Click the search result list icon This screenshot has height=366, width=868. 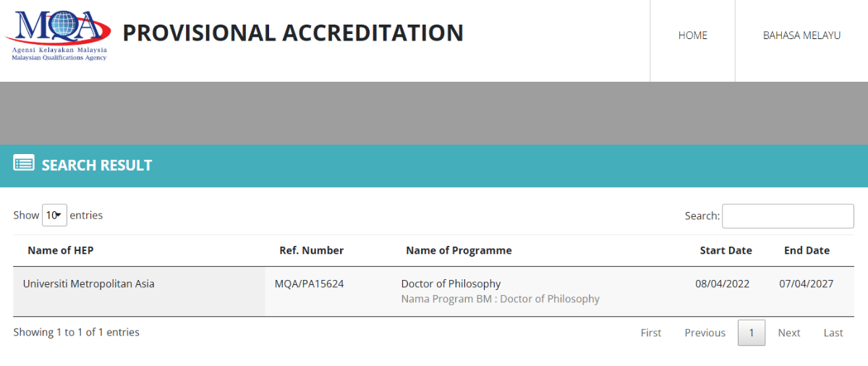pyautogui.click(x=24, y=163)
